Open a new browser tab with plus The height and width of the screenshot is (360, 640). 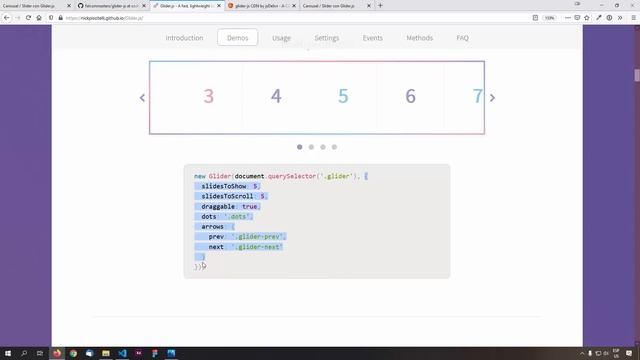coord(380,6)
